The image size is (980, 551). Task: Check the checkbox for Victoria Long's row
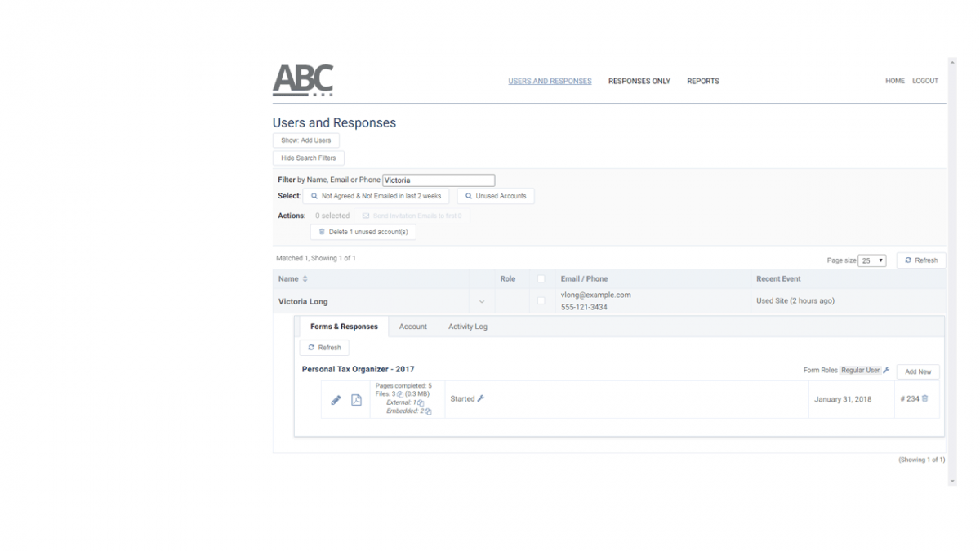coord(541,301)
